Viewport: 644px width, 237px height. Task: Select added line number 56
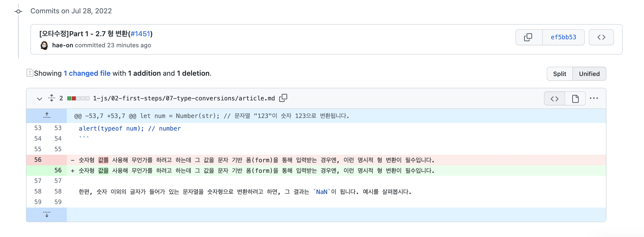click(58, 170)
